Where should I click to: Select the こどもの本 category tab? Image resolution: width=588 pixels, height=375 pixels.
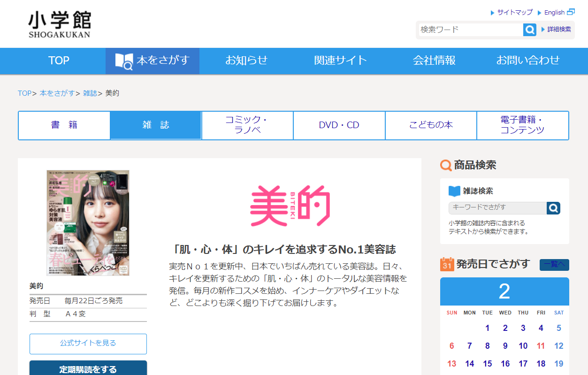point(431,125)
